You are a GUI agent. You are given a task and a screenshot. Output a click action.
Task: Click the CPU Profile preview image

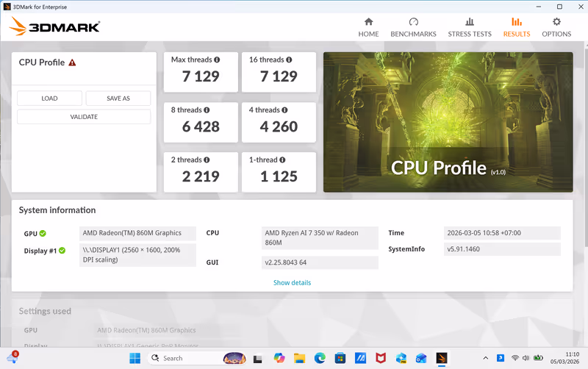click(448, 122)
